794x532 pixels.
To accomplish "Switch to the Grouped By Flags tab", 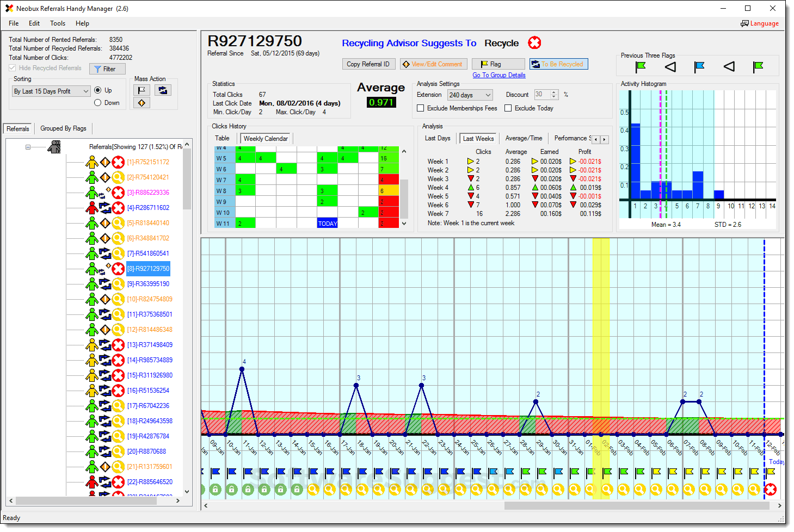I will coord(63,128).
